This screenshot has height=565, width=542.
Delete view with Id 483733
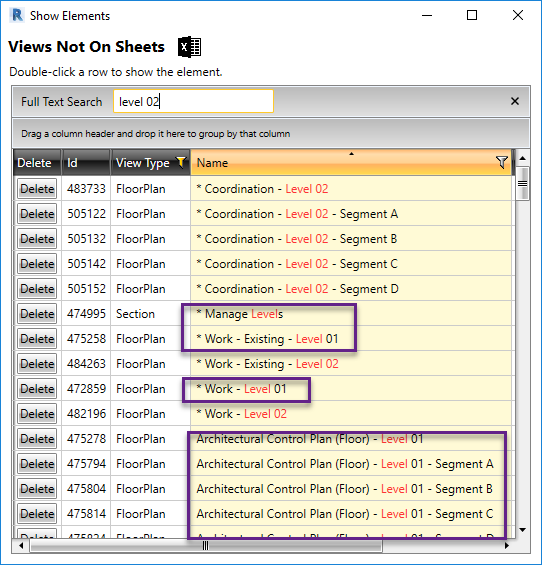pyautogui.click(x=37, y=189)
